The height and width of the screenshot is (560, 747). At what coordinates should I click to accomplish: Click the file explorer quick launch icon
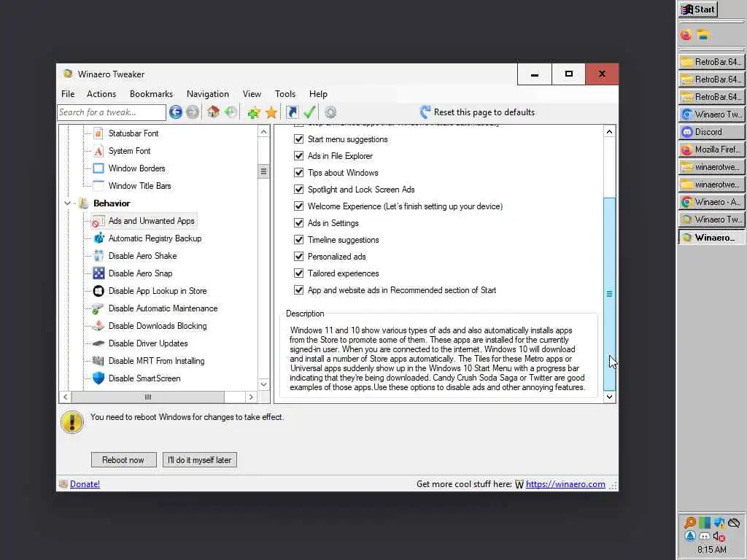703,34
